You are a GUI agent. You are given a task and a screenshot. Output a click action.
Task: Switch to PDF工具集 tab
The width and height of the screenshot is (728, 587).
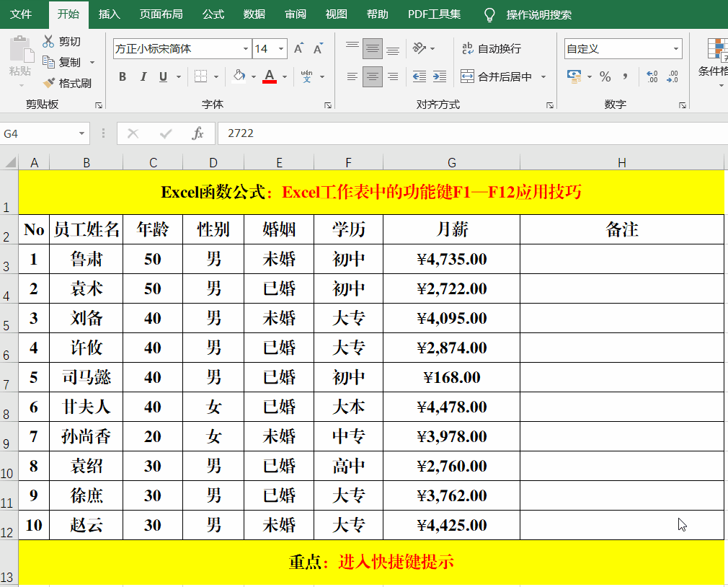(x=435, y=14)
